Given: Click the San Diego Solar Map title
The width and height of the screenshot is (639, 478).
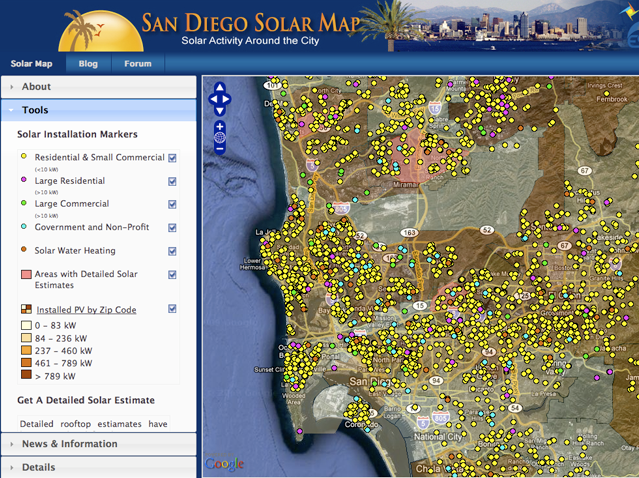Looking at the screenshot, I should (x=250, y=23).
